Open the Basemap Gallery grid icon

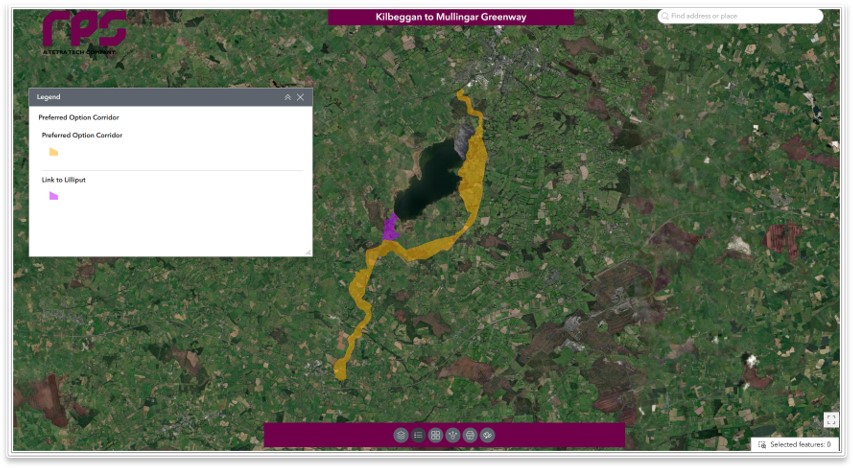click(435, 435)
